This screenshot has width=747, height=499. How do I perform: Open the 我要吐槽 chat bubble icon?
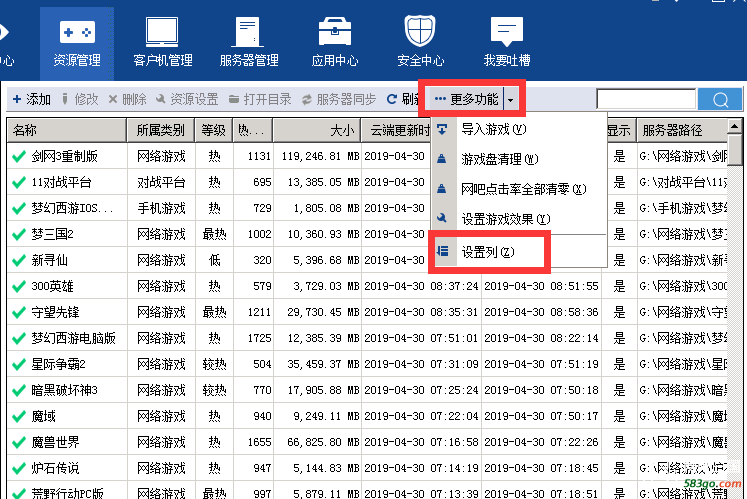[506, 31]
